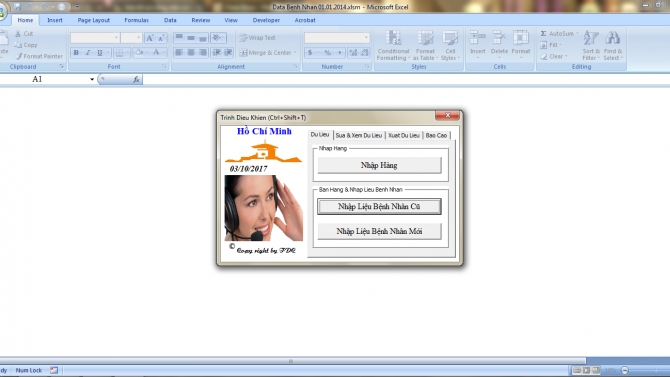Click the operator photo in the dialog
The image size is (670, 377).
coord(264,208)
